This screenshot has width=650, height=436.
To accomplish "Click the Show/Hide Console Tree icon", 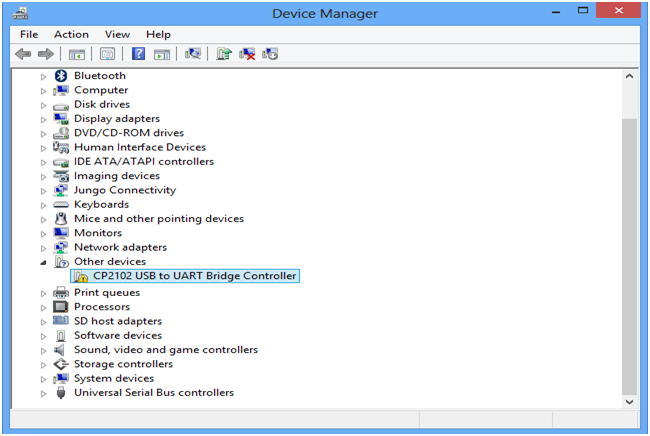I will point(77,54).
